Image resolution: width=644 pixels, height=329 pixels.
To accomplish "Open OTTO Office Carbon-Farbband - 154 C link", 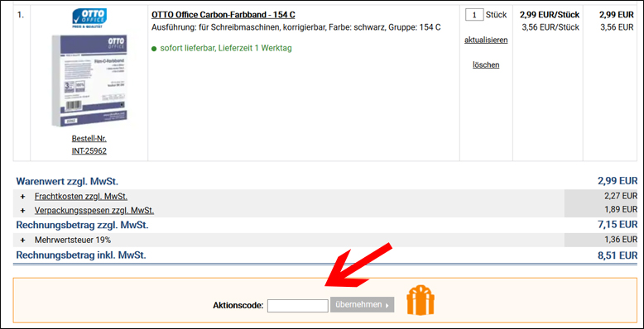I will tap(223, 15).
